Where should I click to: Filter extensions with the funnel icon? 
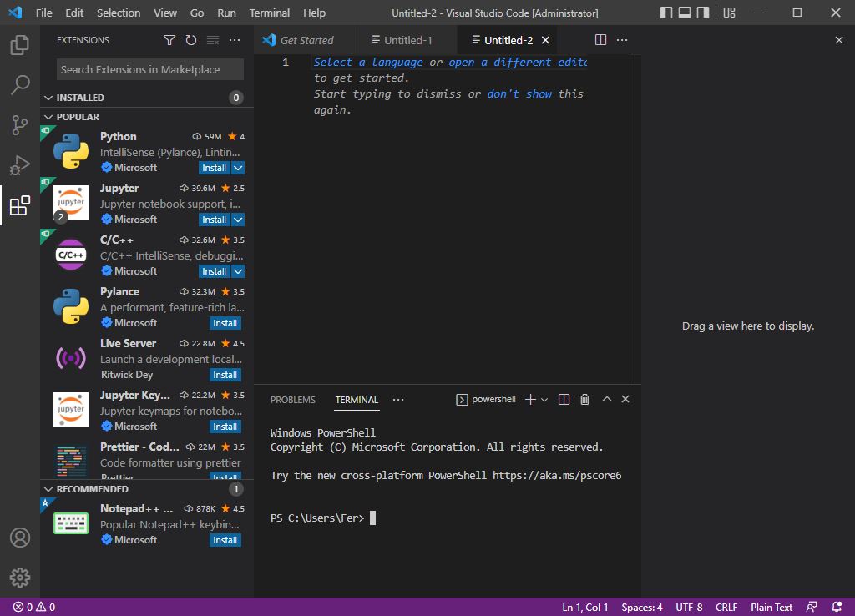click(x=169, y=40)
